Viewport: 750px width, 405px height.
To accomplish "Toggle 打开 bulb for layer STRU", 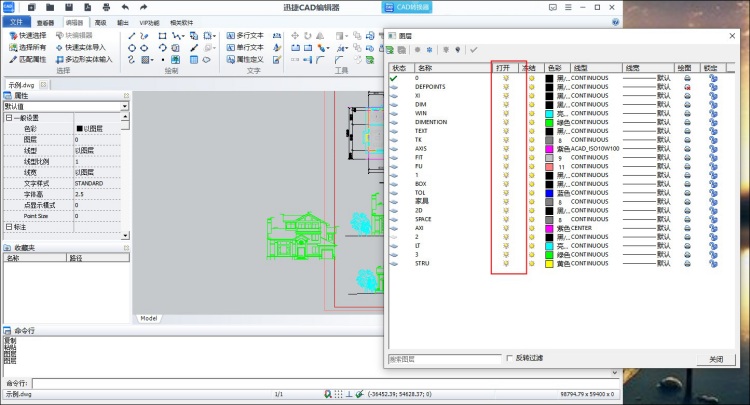I will click(506, 263).
